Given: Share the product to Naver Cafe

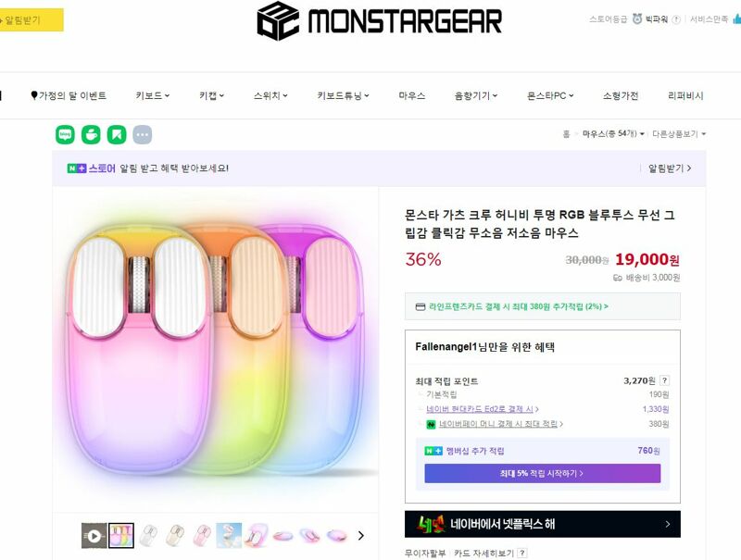Looking at the screenshot, I should tap(91, 134).
